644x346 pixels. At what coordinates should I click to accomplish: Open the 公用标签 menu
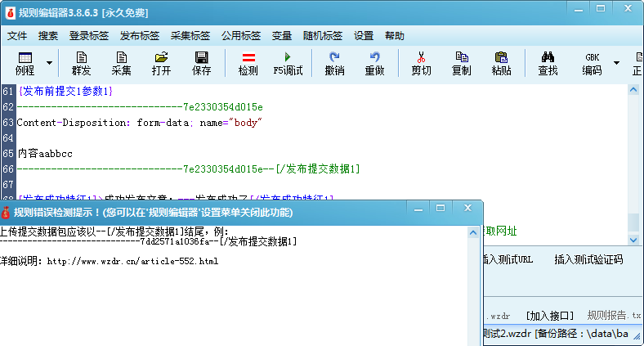241,36
